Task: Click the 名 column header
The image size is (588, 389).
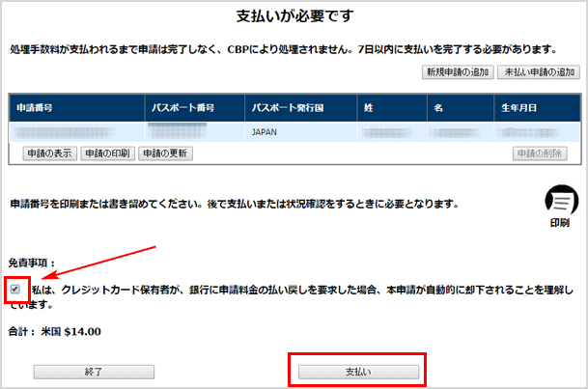Action: [461, 108]
